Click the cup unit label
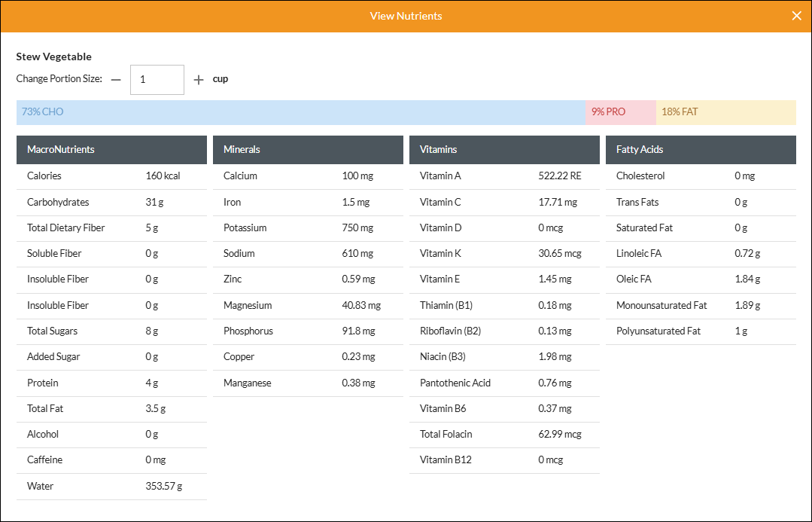 (220, 79)
